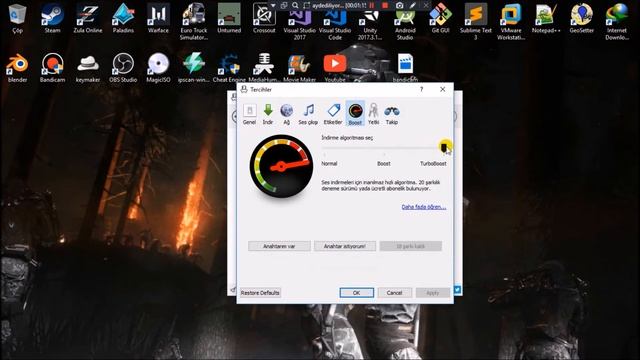Click the Restore Defaults button

pyautogui.click(x=260, y=293)
